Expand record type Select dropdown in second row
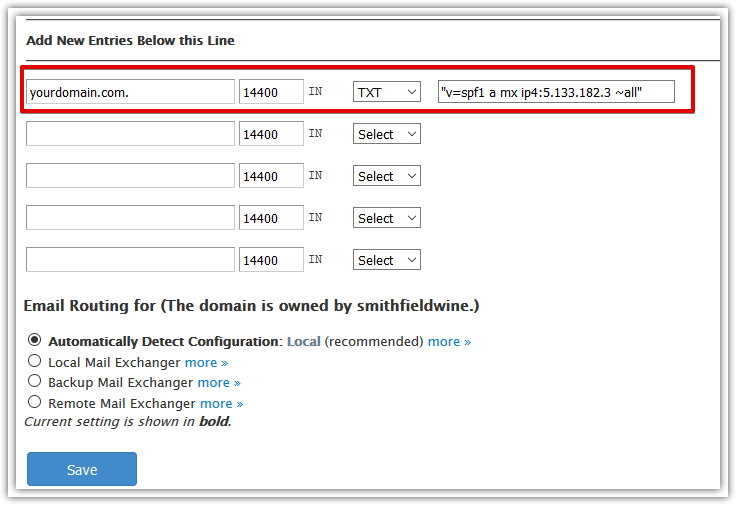 pos(386,134)
